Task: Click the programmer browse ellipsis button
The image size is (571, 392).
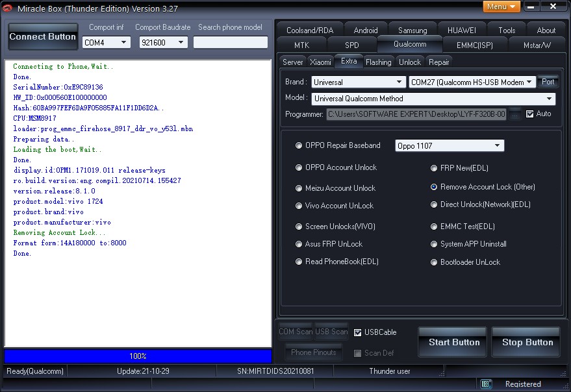Action: 514,114
